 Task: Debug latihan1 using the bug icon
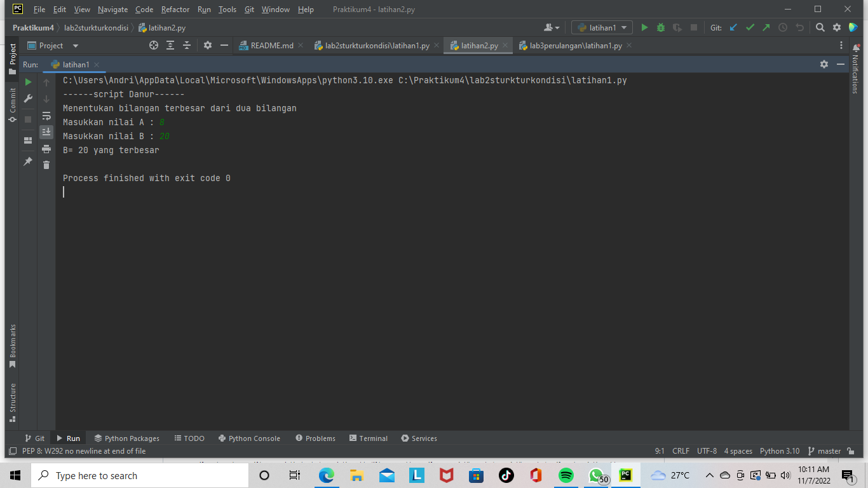pyautogui.click(x=660, y=27)
